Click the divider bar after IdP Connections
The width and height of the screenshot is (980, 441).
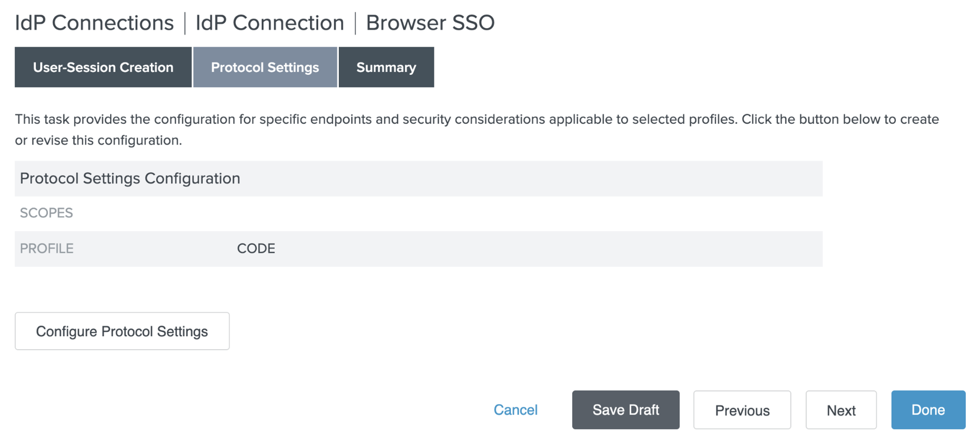pos(185,23)
